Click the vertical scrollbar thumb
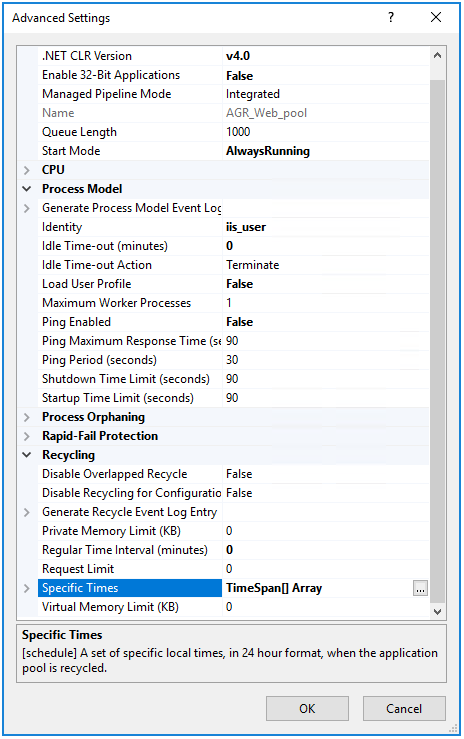This screenshot has height=739, width=464. [437, 342]
